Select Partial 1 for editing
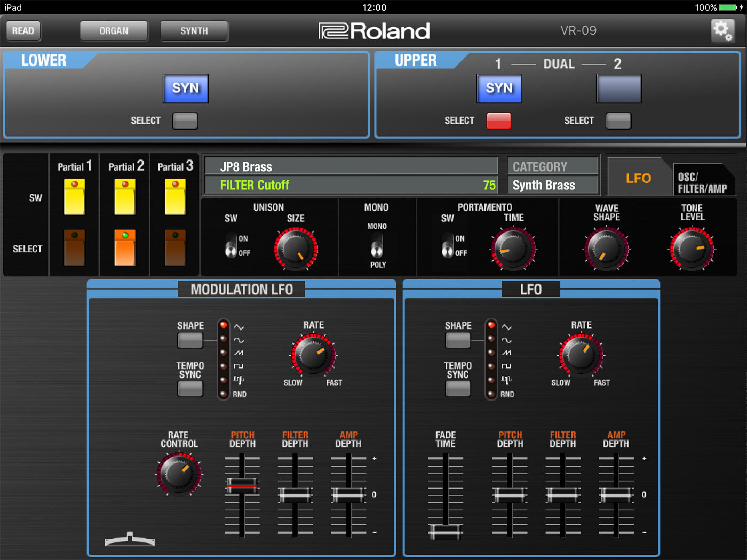The height and width of the screenshot is (560, 747). [x=74, y=247]
